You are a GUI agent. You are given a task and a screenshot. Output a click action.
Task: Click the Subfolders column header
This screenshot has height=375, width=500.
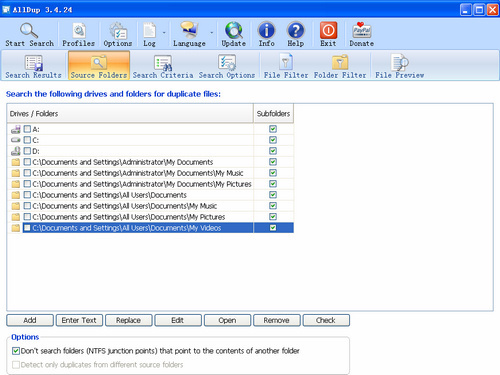click(273, 114)
